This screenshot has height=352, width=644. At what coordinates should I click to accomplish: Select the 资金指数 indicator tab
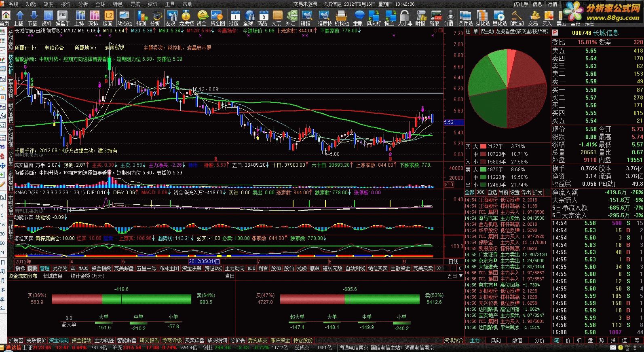point(101,268)
